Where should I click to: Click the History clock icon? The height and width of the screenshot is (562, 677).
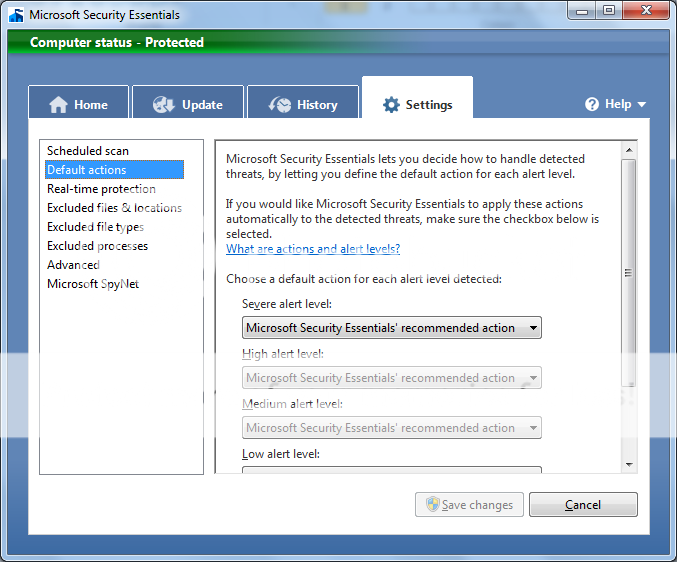[x=280, y=104]
